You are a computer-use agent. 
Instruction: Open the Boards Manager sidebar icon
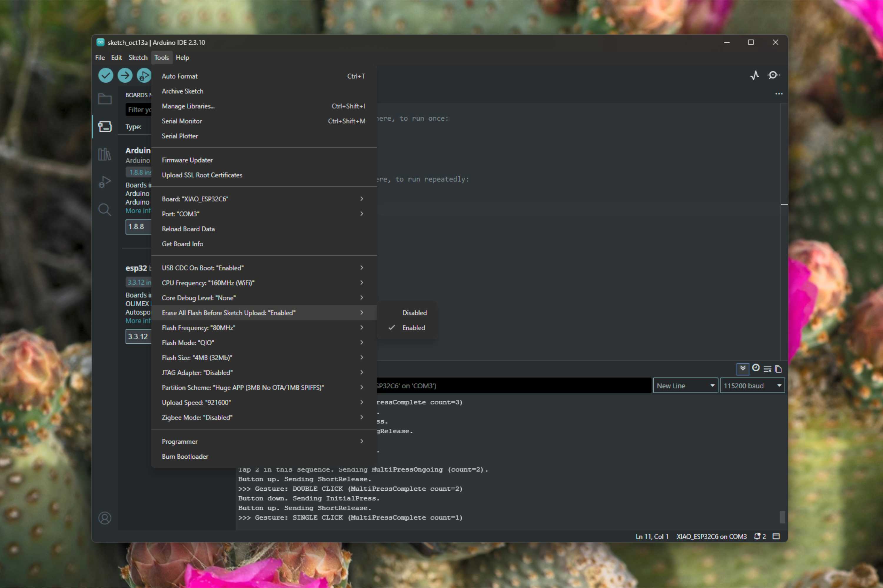pos(105,126)
